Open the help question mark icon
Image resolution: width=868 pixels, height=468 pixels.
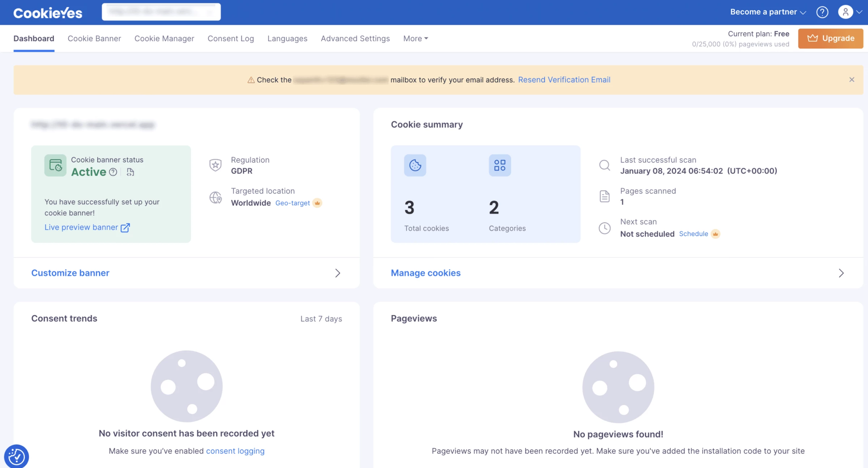point(822,12)
